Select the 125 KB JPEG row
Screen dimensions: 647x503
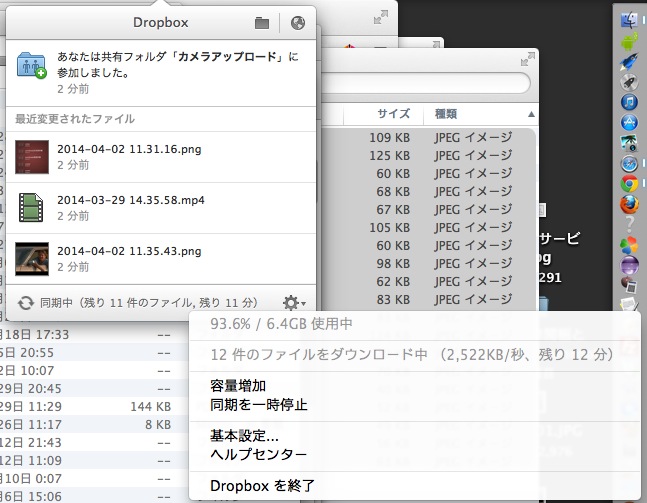tap(429, 156)
